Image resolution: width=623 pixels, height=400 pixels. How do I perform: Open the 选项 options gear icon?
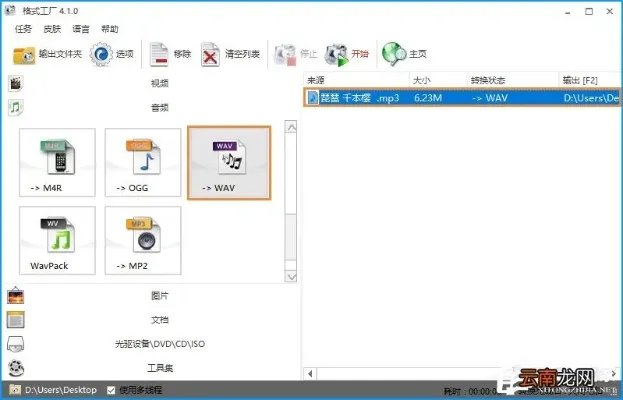click(x=101, y=54)
